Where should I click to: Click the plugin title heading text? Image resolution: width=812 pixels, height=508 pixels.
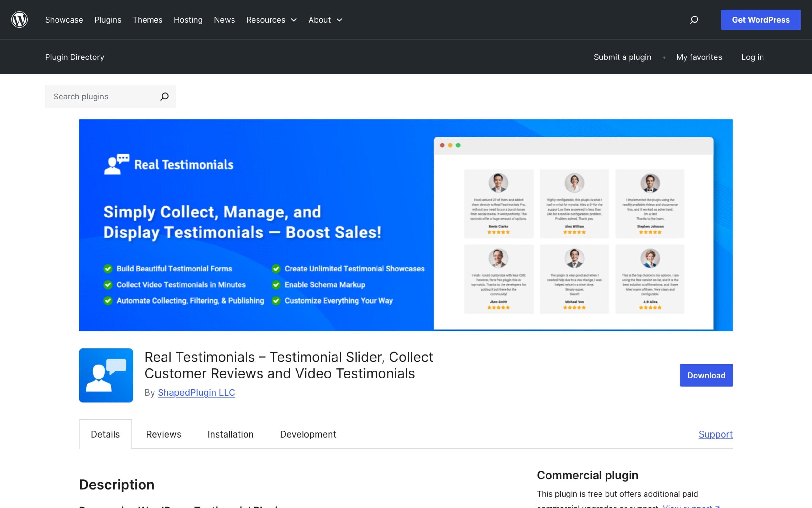tap(289, 365)
